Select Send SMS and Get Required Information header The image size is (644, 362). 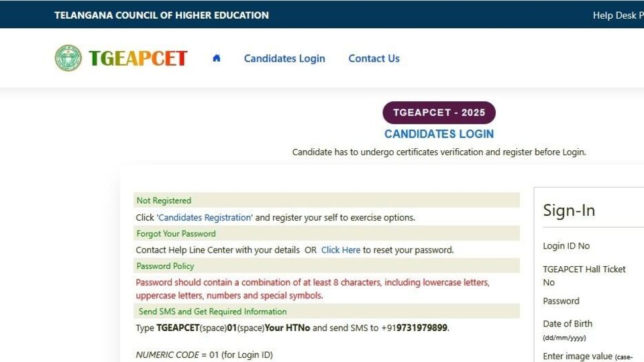click(x=327, y=312)
